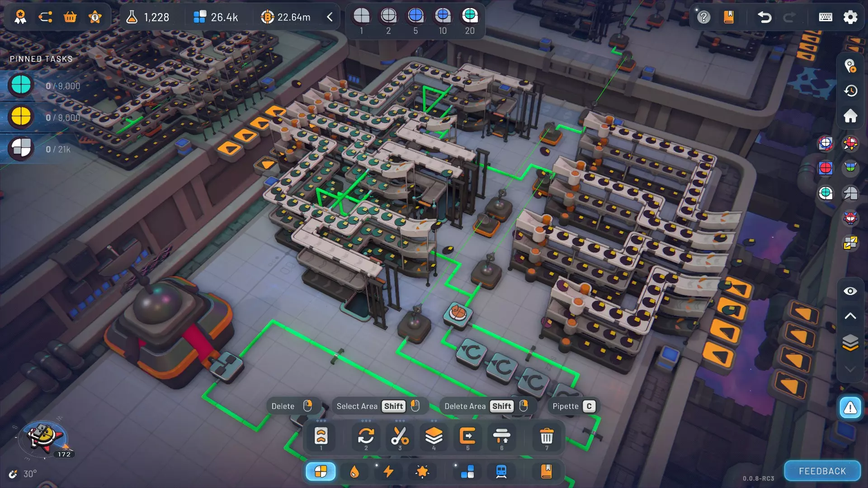Choose the cutter building tool
The image size is (868, 488).
(x=400, y=436)
